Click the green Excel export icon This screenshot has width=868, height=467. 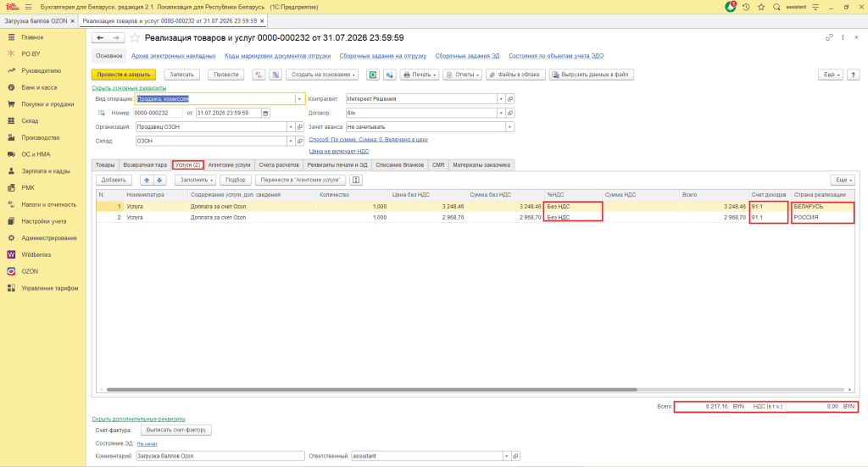pos(373,75)
